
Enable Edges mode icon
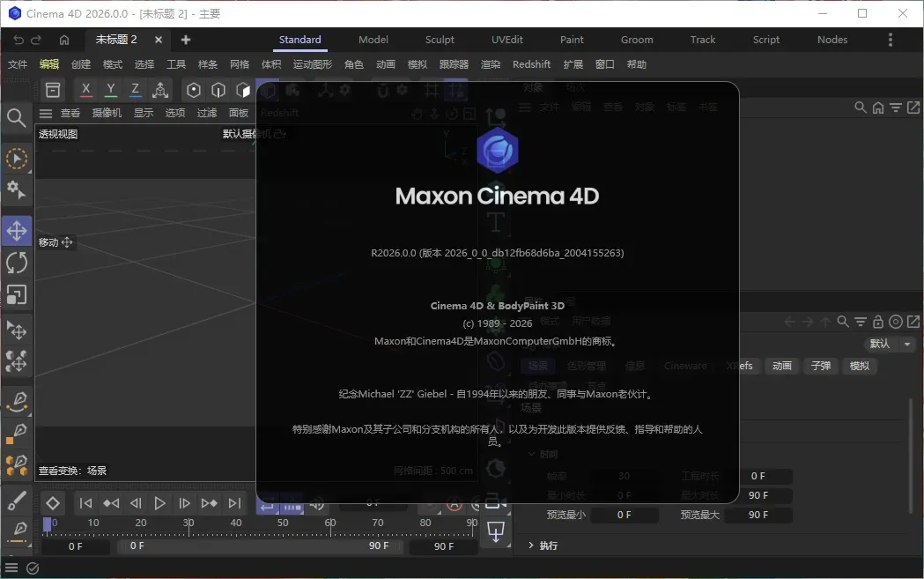218,90
